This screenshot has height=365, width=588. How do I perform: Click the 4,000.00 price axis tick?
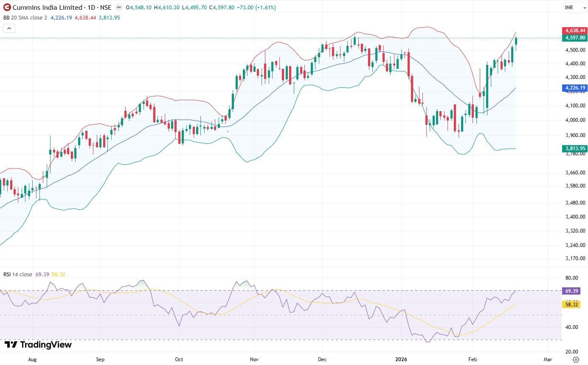click(x=575, y=120)
